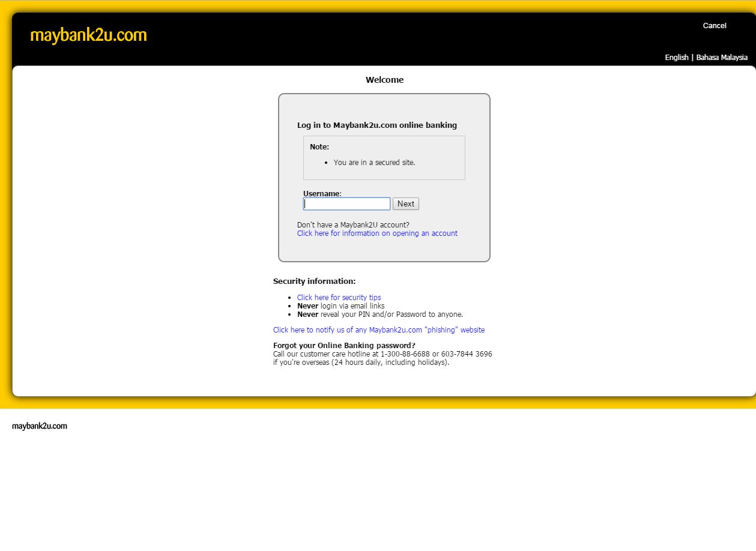Click 'Log in to Maybank2u.com online banking' heading

[x=377, y=125]
